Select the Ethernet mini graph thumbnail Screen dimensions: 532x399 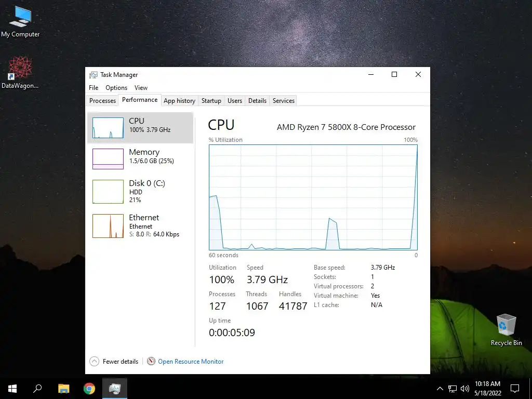[x=108, y=226]
